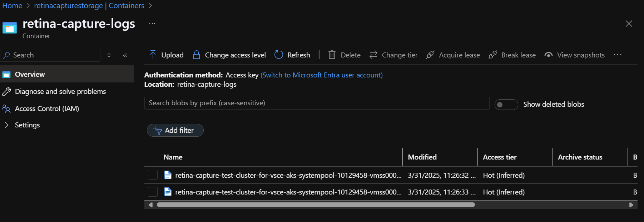The width and height of the screenshot is (644, 222).
Task: Click the Change tier toolbar label
Action: point(400,55)
